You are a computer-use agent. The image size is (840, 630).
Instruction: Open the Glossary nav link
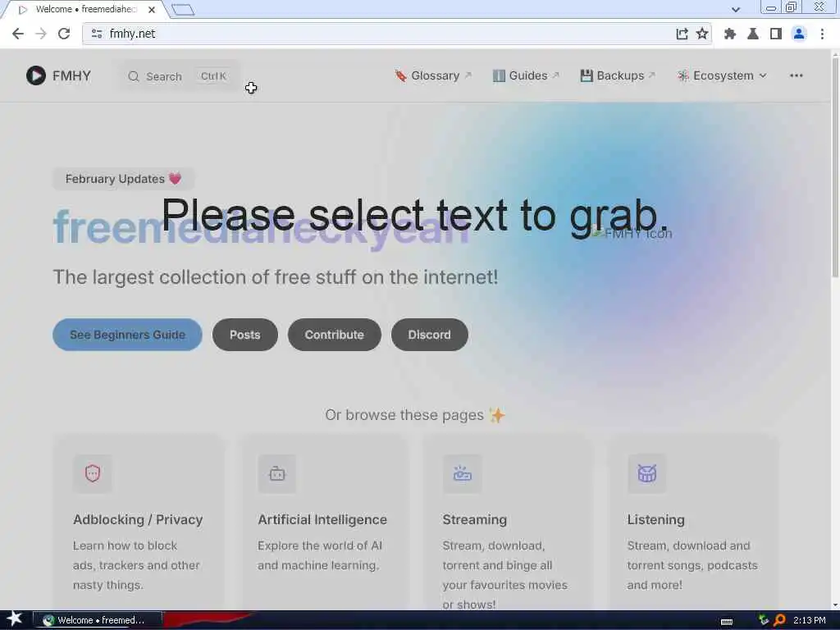pyautogui.click(x=433, y=75)
